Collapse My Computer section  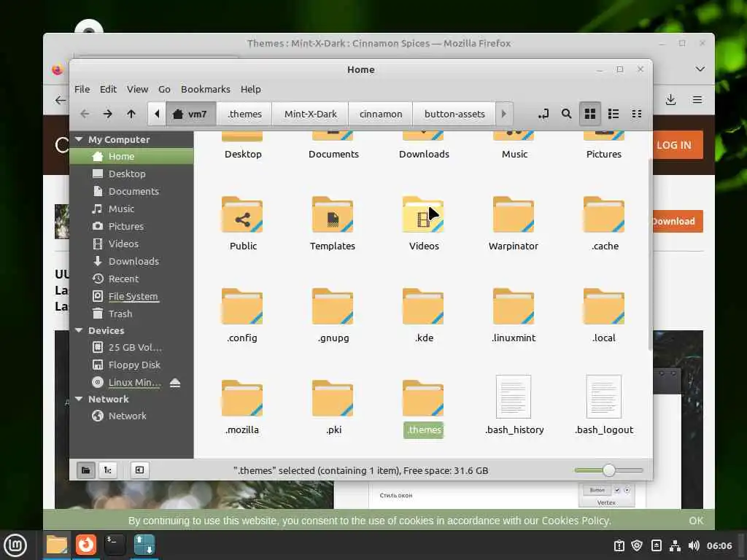[x=79, y=139]
